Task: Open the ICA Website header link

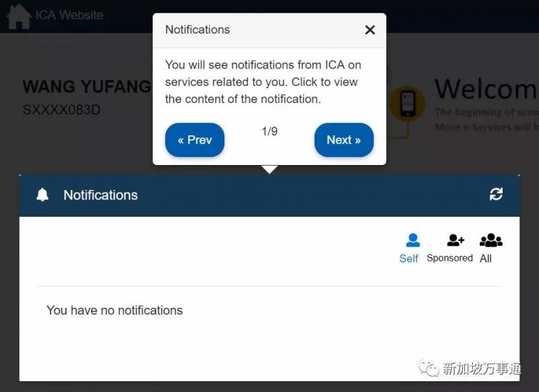Action: (x=69, y=15)
